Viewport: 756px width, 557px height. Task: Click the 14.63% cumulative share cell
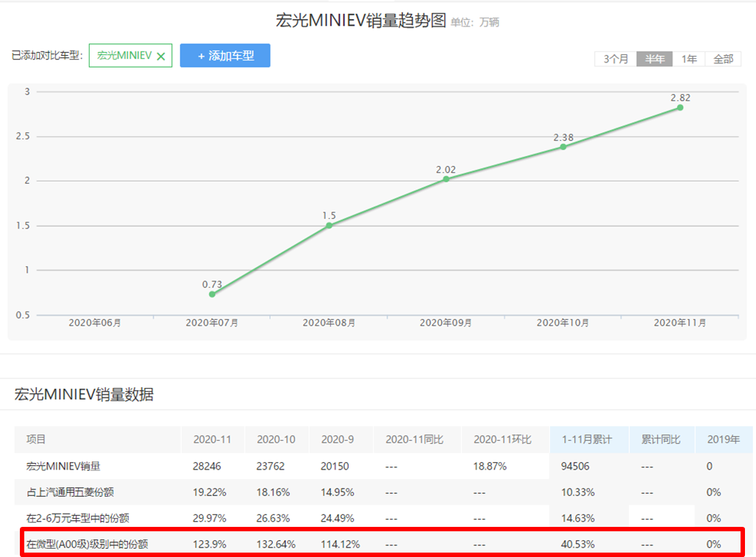(x=577, y=519)
